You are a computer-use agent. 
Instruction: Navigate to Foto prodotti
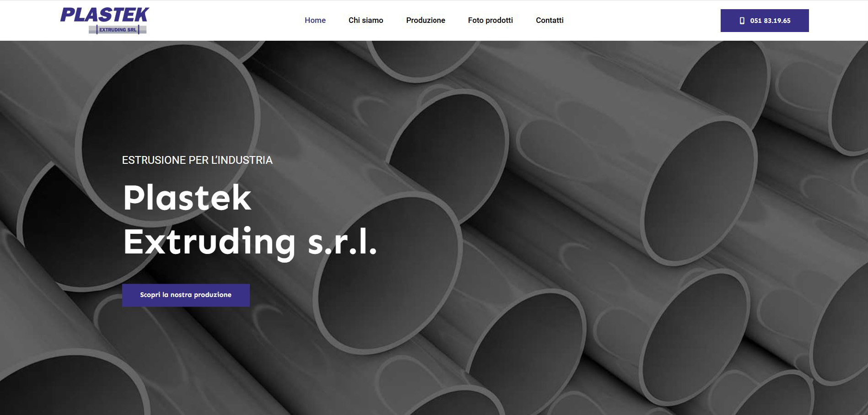(491, 20)
